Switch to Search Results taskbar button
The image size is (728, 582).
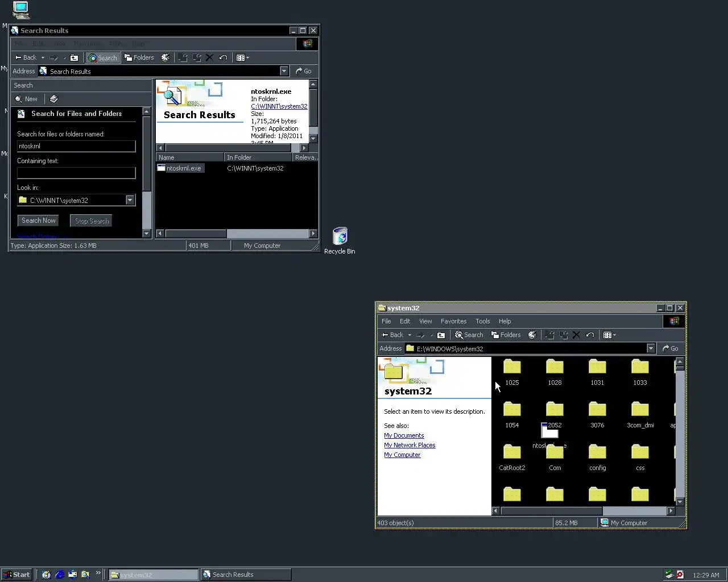(x=246, y=575)
